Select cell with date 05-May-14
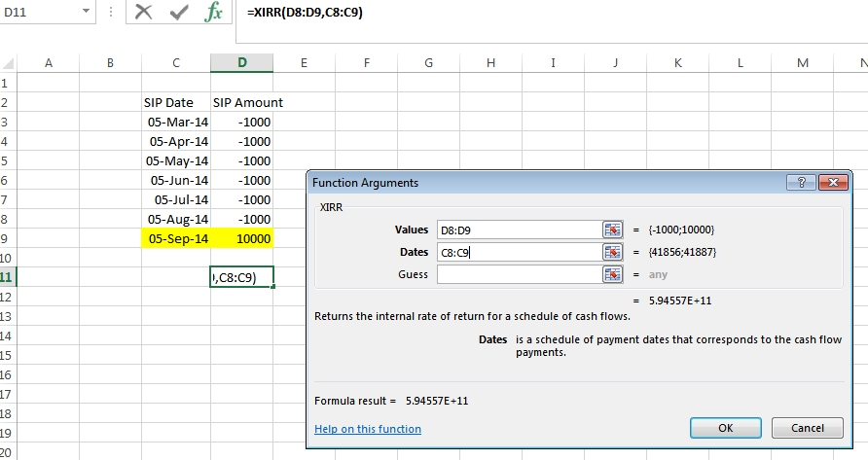This screenshot has width=868, height=460. click(176, 160)
